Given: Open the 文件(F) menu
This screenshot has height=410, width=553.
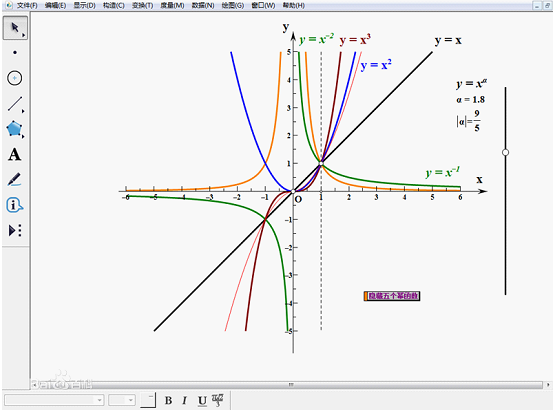Looking at the screenshot, I should pyautogui.click(x=27, y=5).
